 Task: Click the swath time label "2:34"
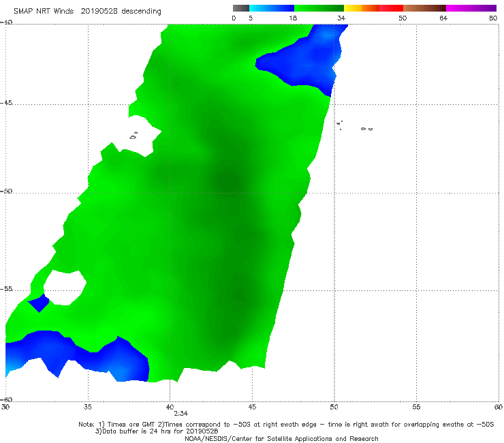(x=181, y=414)
